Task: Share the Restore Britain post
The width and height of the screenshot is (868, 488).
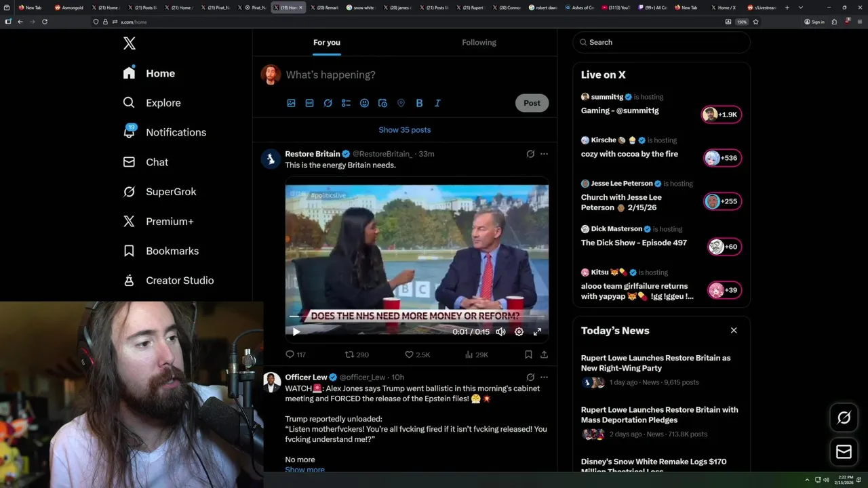Action: [x=544, y=354]
